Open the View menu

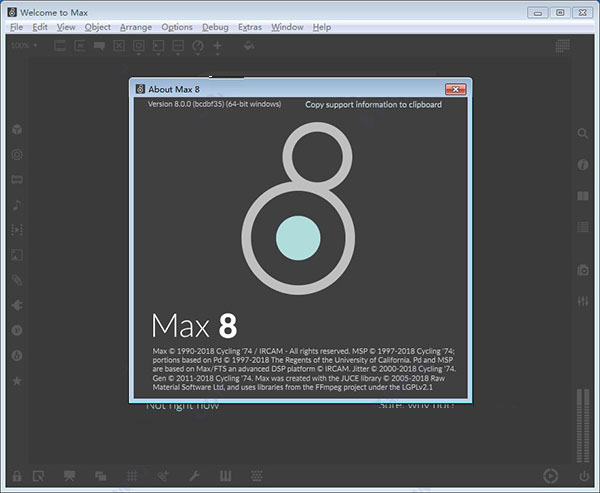coord(66,27)
